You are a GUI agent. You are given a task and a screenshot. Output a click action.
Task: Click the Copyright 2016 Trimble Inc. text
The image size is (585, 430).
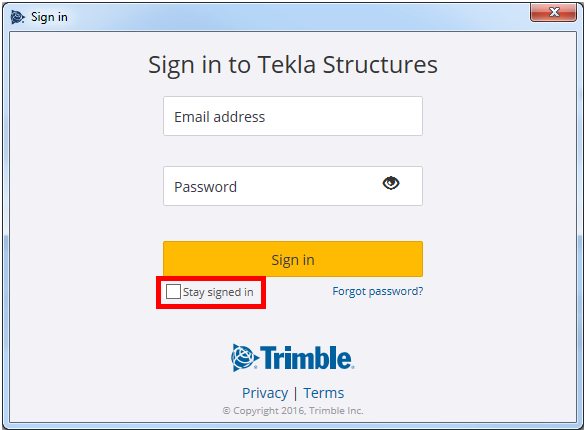click(293, 411)
